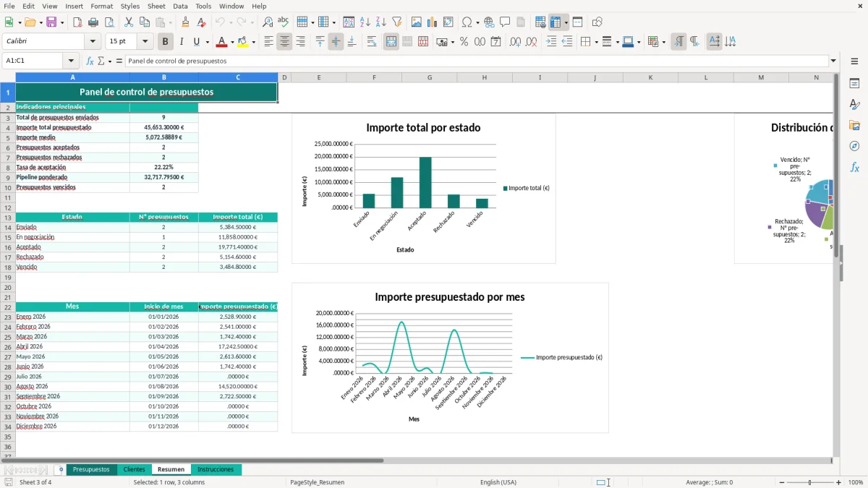Expand the Name Box A1:C1 dropdown
868x488 pixels.
coord(71,61)
